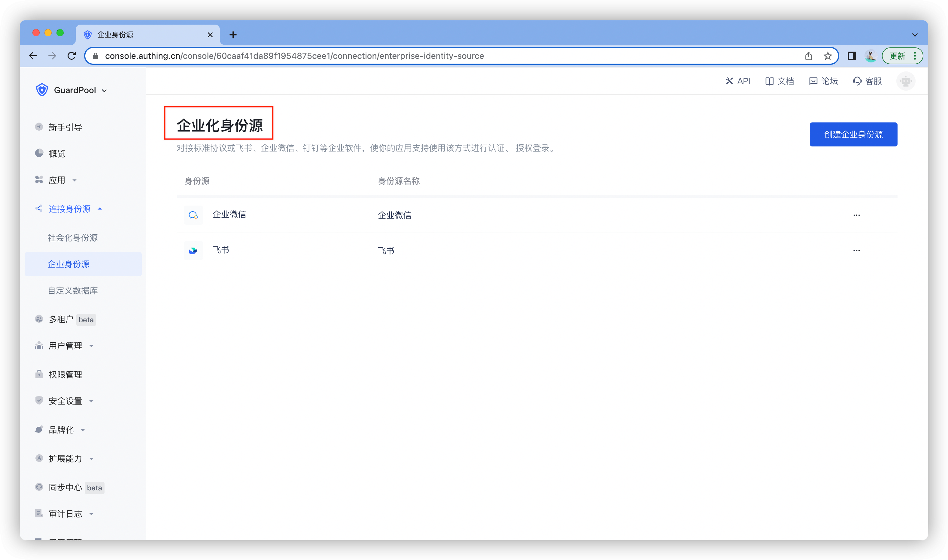Open the 论坛 forum link

coord(823,81)
